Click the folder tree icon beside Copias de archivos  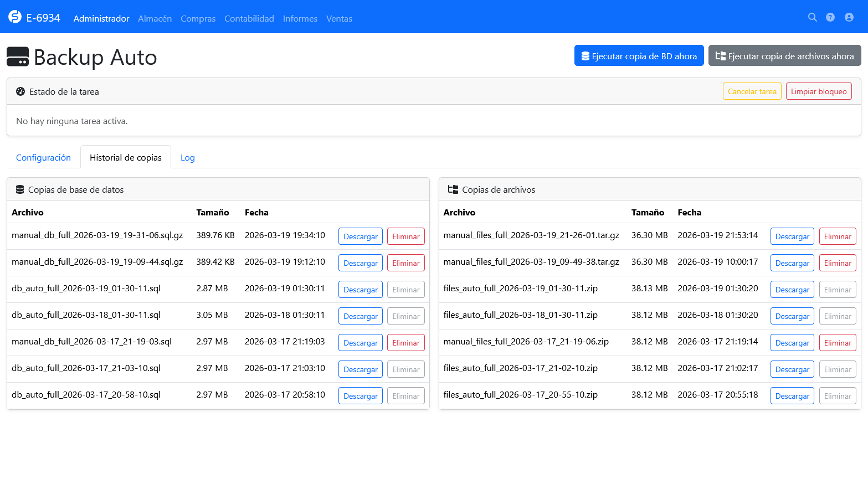coord(453,190)
